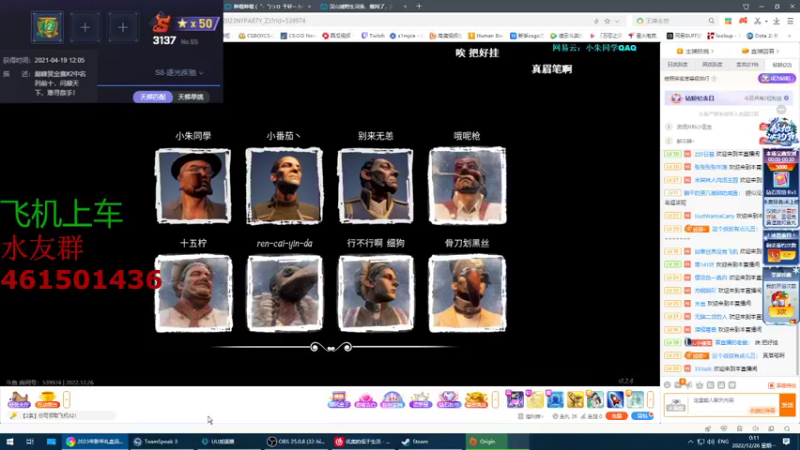Screen dimensions: 800x450
Task: Click the crown icon in the chat toolbar
Action: [699, 385]
